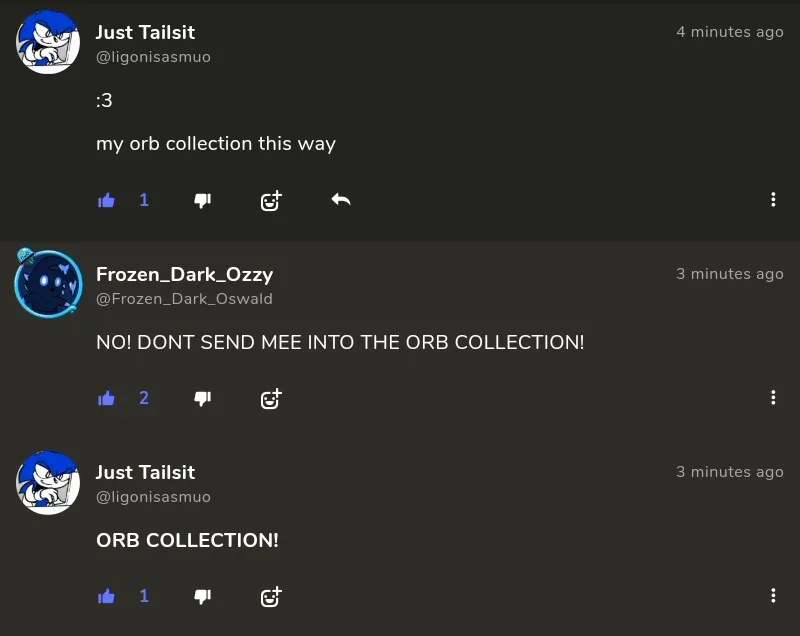Click the '4 minutes ago' timestamp
Image resolution: width=800 pixels, height=636 pixels.
pyautogui.click(x=729, y=32)
